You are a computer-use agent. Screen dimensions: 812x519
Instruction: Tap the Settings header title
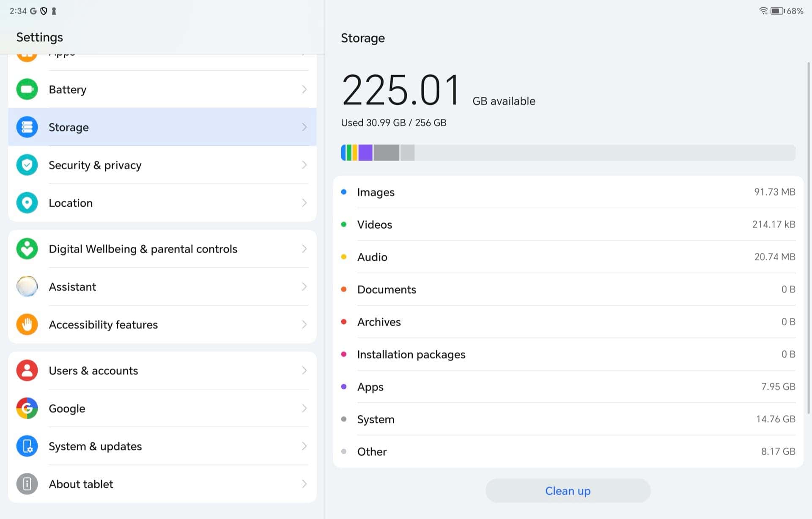(39, 37)
